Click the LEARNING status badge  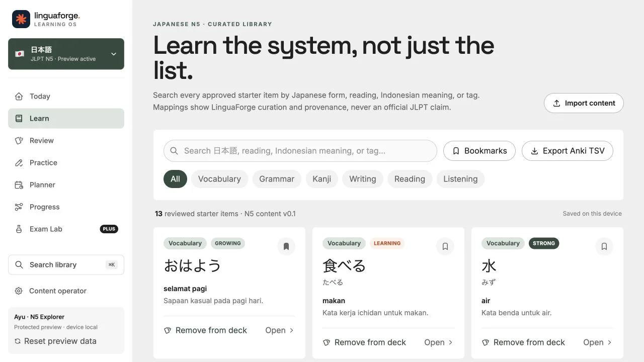[387, 243]
